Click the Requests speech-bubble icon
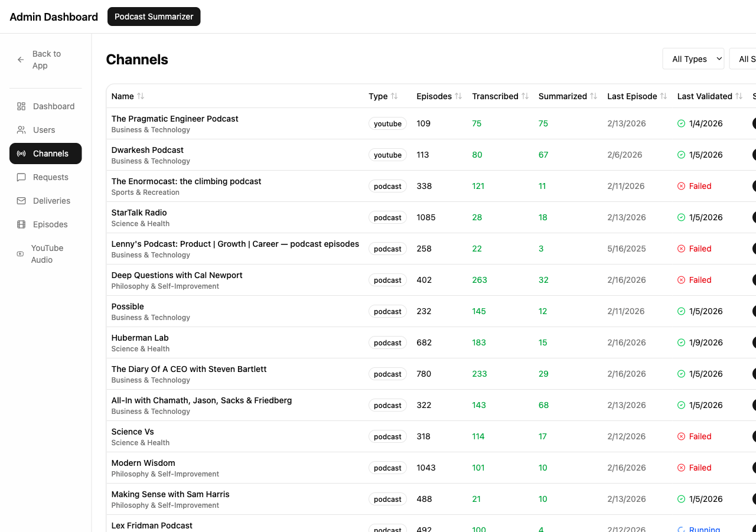The width and height of the screenshot is (756, 532). [x=21, y=177]
